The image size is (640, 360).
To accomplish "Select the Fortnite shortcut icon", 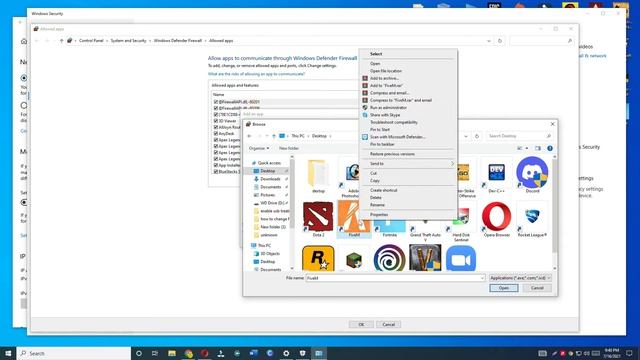I will pyautogui.click(x=389, y=225).
